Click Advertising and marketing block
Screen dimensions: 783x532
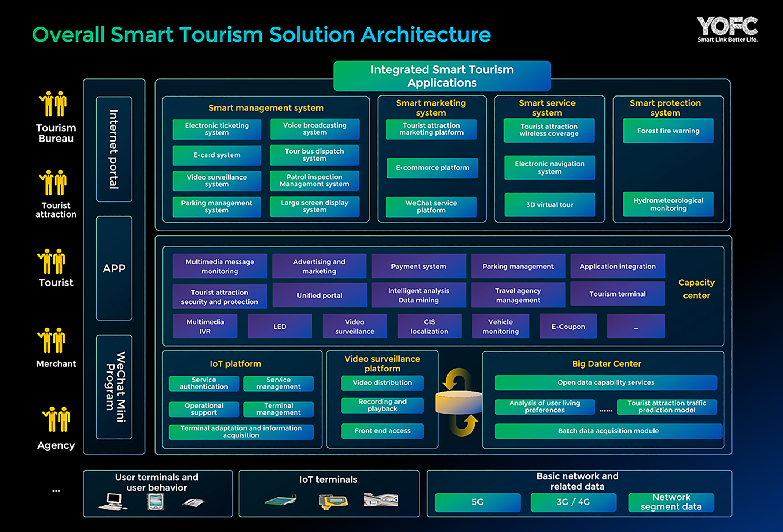319,266
